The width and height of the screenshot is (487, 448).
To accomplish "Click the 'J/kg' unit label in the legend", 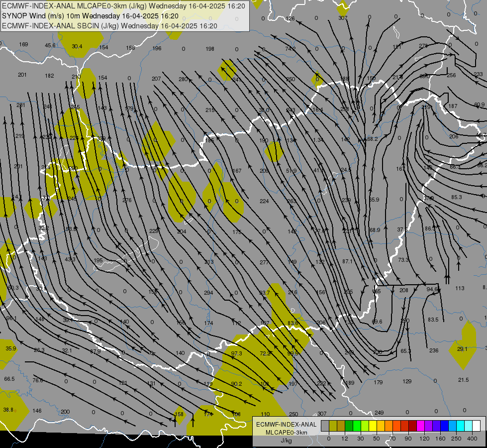I will coord(287,441).
